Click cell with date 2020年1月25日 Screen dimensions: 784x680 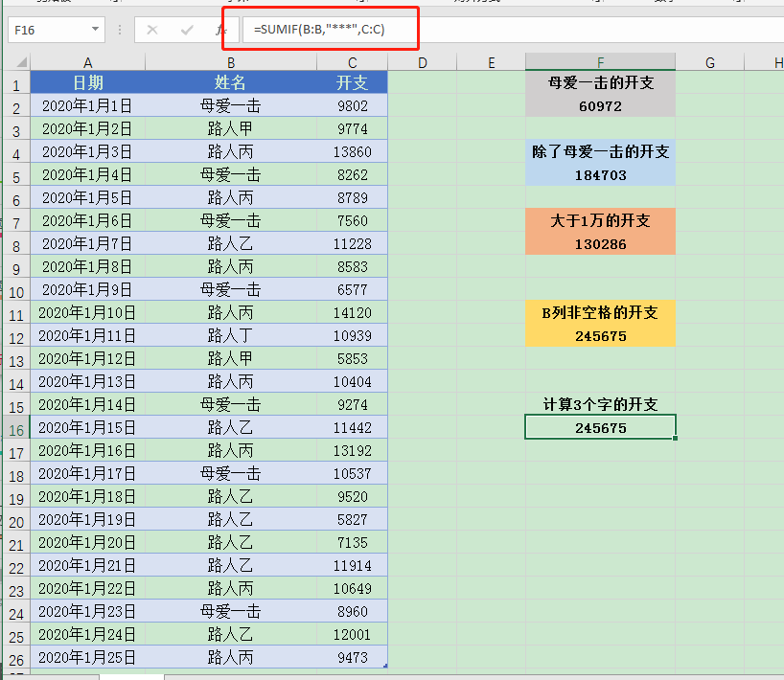(x=88, y=657)
